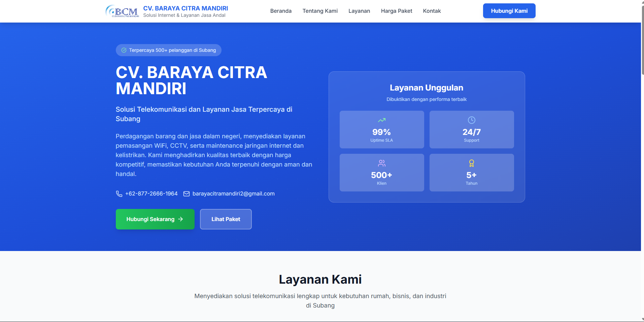
Task: Click the Lihat Paket button
Action: coord(226,219)
